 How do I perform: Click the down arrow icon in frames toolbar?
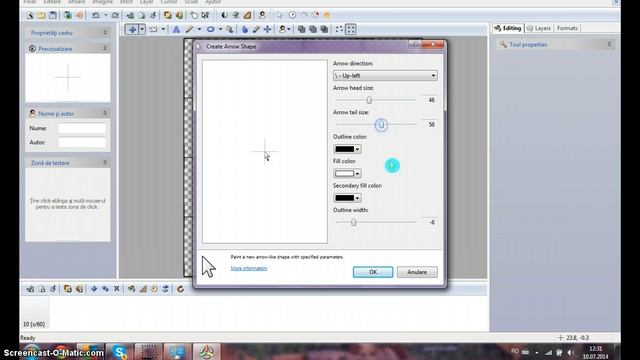(x=94, y=289)
